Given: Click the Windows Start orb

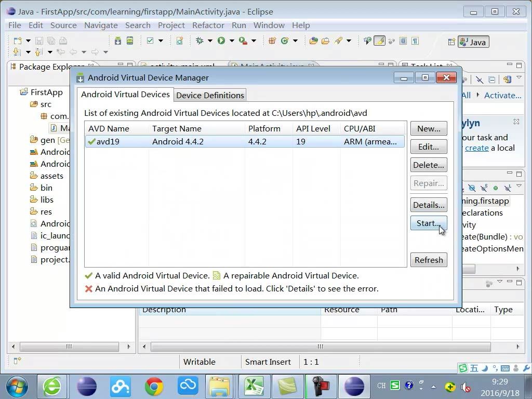Looking at the screenshot, I should pyautogui.click(x=17, y=387).
